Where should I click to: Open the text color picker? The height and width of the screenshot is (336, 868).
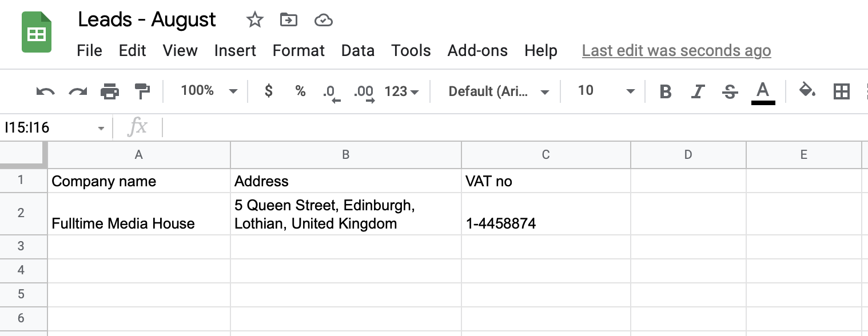(763, 92)
